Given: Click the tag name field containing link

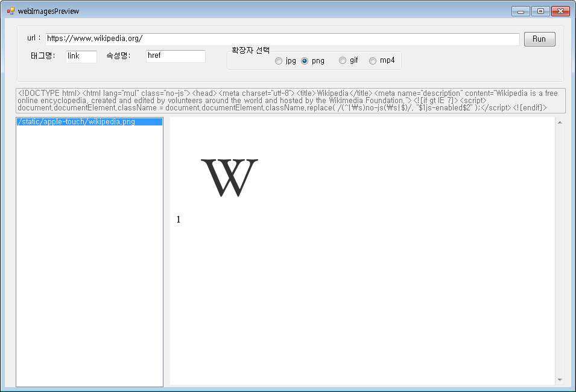Looking at the screenshot, I should coord(81,56).
